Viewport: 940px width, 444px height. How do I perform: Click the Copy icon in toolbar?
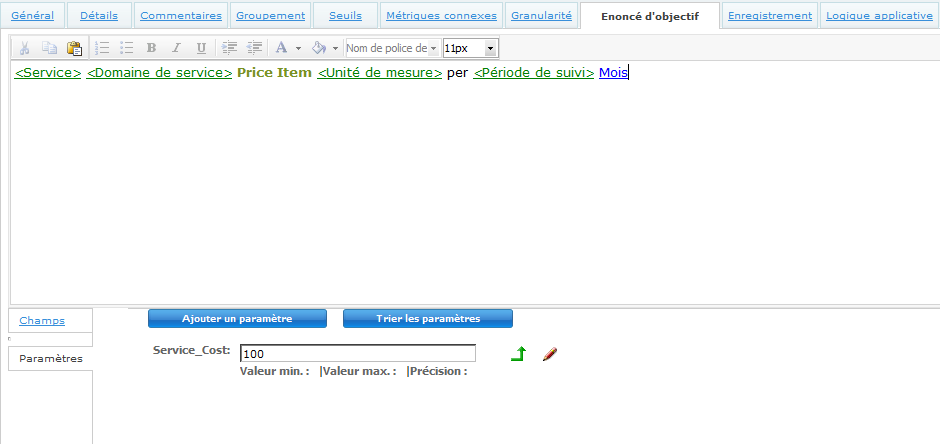pyautogui.click(x=49, y=48)
